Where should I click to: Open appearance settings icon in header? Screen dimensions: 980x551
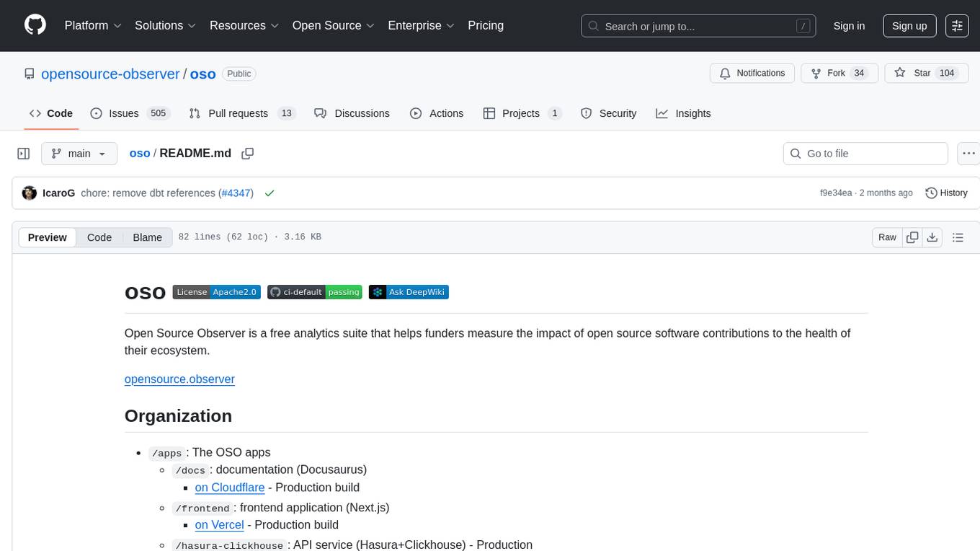(958, 26)
